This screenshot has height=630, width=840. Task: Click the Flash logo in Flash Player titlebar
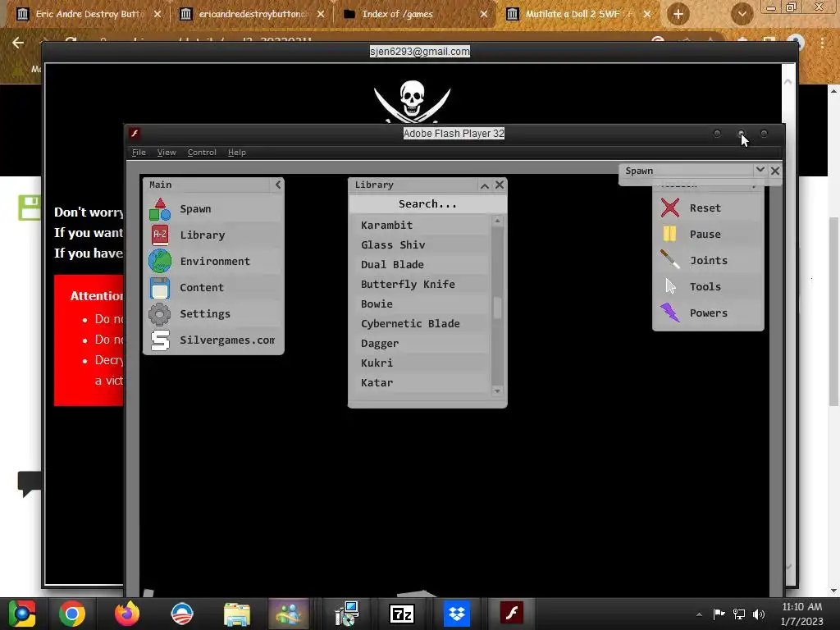[x=135, y=134]
